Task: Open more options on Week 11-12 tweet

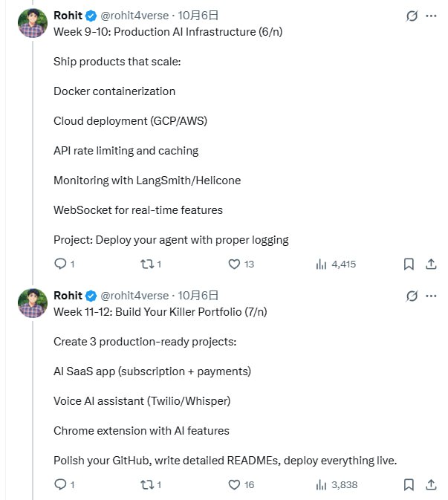Action: tap(431, 296)
